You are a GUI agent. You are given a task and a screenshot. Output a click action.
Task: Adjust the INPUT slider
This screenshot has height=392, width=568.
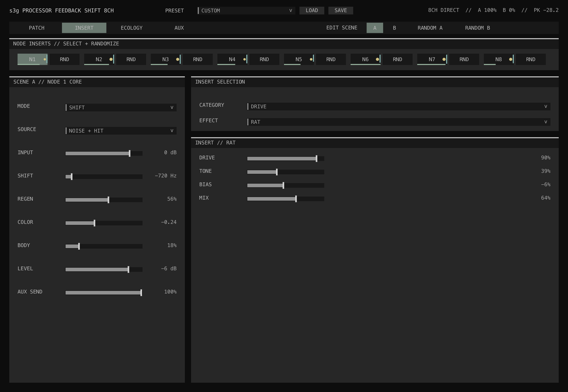coord(104,154)
